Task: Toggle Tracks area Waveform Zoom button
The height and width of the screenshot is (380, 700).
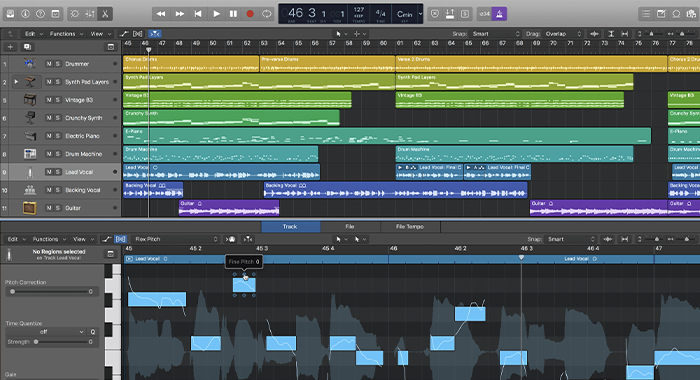Action: [x=594, y=33]
